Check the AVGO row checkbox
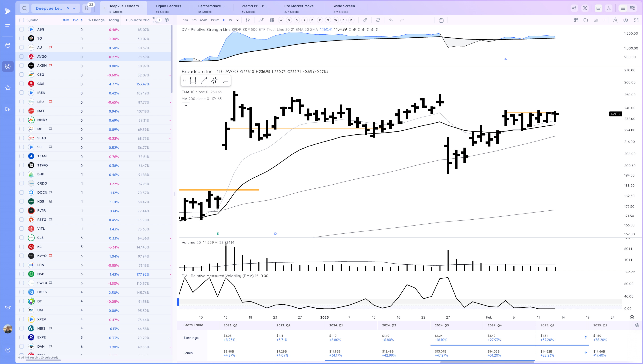 pos(22,57)
